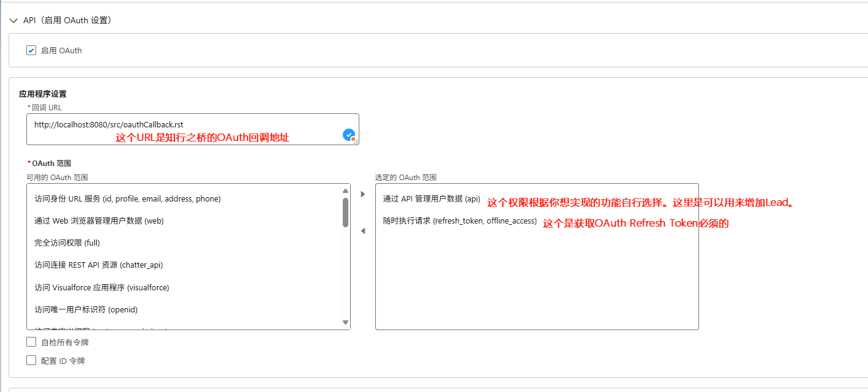The image size is (868, 392).
Task: Click the scrollbar down arrow in available scopes
Action: 345,322
